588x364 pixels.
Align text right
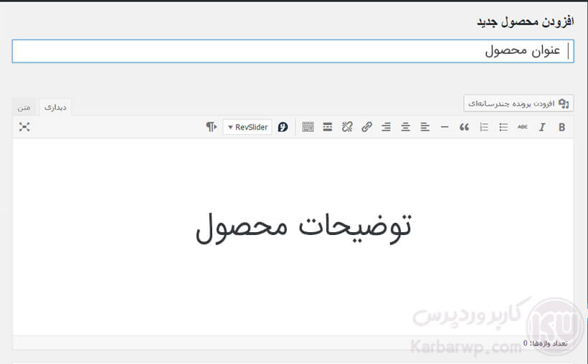pos(386,127)
